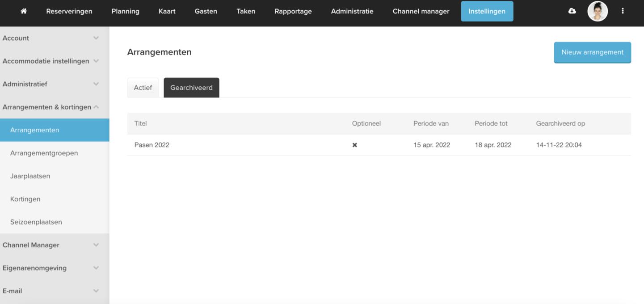Open the user profile avatar
The height and width of the screenshot is (304, 644).
coord(598,11)
